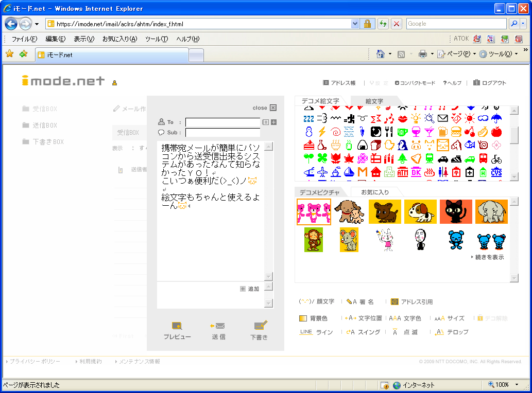Insert the red apple emoji
The width and height of the screenshot is (532, 393).
(x=496, y=132)
